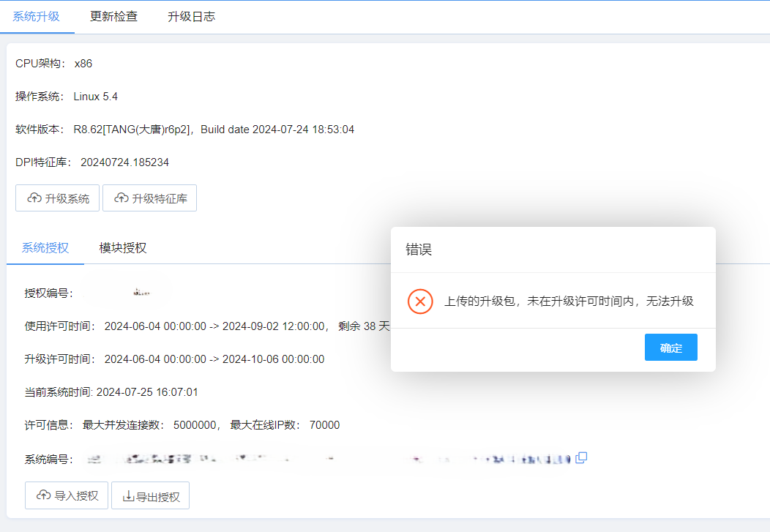Click the 升级系统 button

57,198
